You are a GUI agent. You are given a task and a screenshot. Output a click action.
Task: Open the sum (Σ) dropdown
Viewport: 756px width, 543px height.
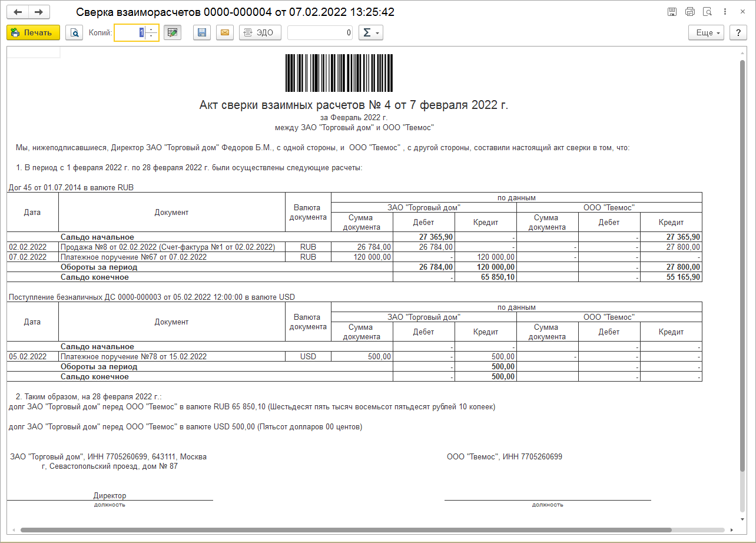[x=370, y=32]
